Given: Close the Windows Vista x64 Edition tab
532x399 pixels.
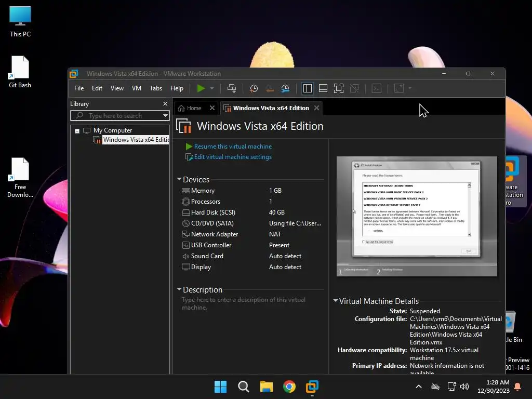Looking at the screenshot, I should (x=316, y=108).
